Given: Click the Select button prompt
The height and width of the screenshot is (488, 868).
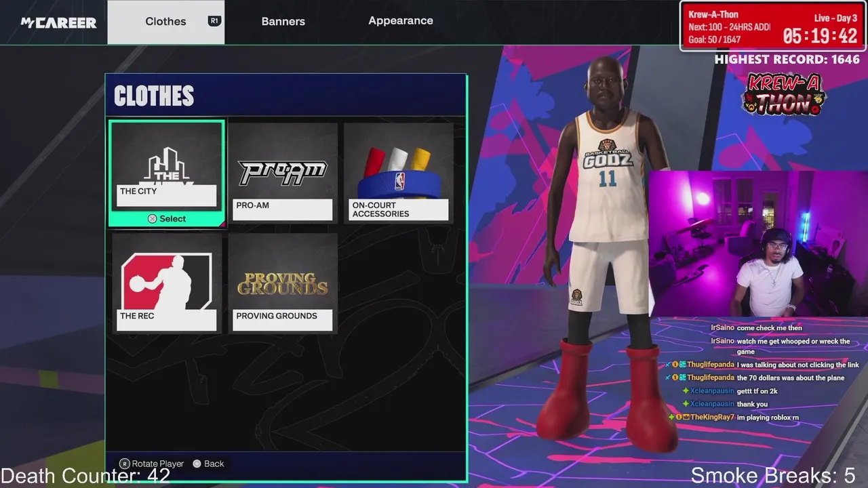Looking at the screenshot, I should pyautogui.click(x=167, y=218).
